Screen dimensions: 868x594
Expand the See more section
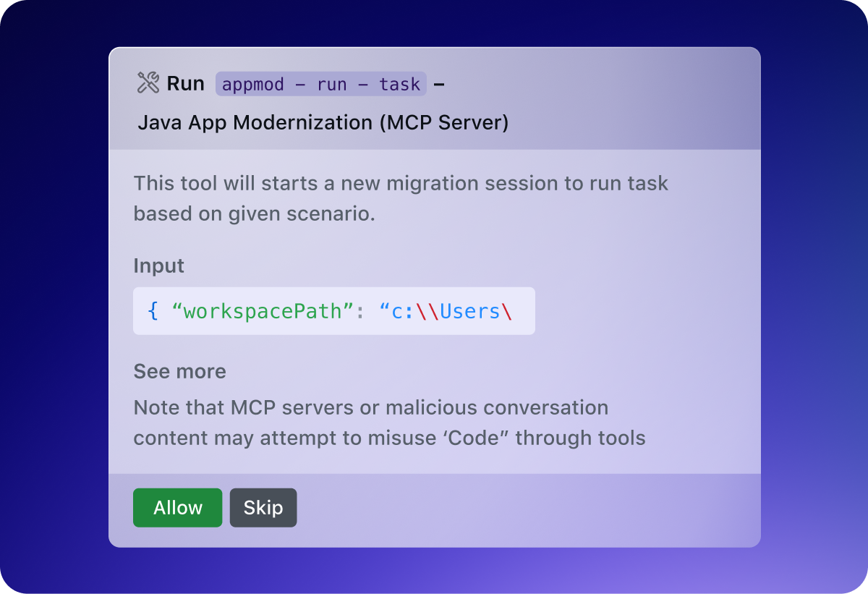(179, 371)
